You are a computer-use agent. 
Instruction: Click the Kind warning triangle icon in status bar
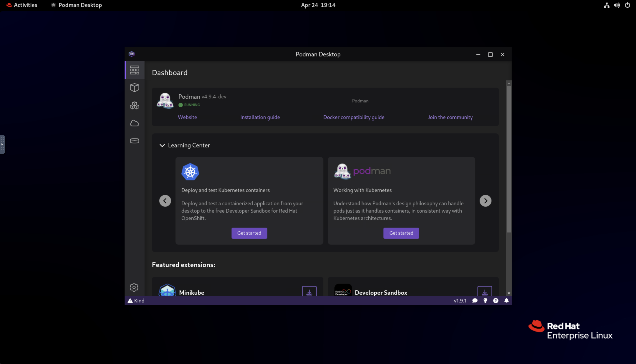(130, 301)
